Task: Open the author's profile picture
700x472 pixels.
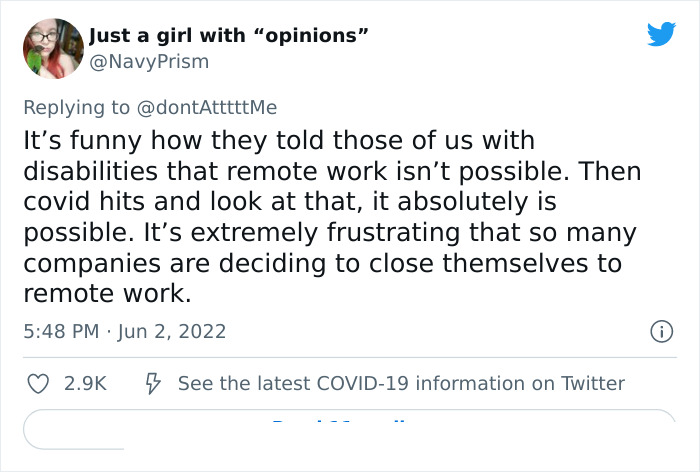Action: click(x=52, y=48)
